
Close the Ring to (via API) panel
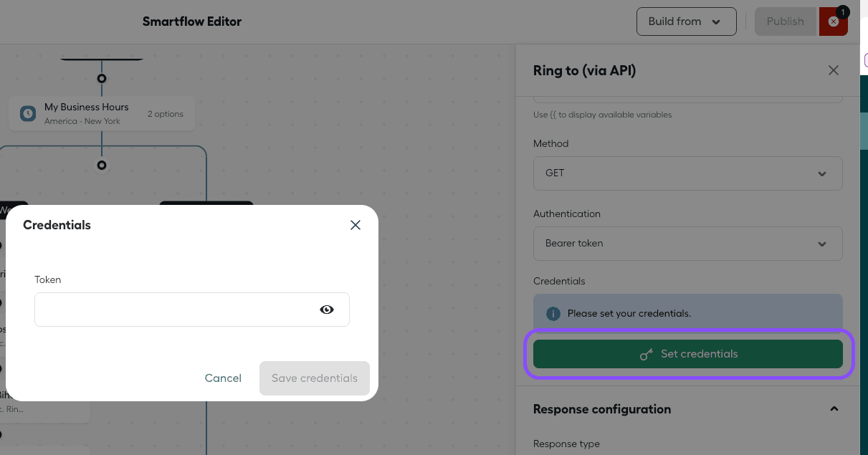tap(833, 70)
